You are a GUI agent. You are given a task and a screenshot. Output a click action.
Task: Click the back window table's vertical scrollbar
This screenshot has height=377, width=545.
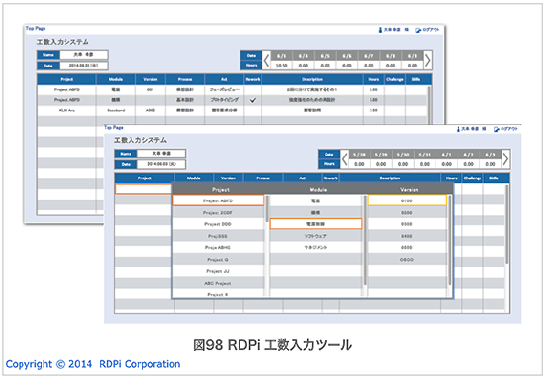tap(429, 105)
